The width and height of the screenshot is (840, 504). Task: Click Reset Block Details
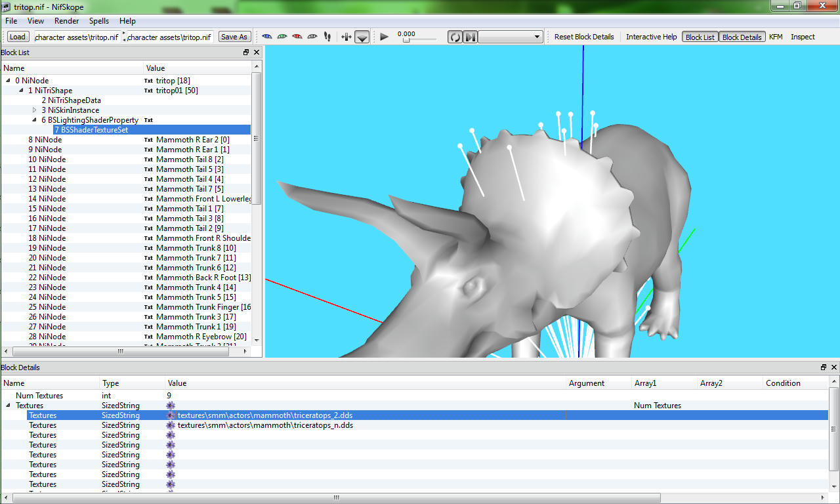[x=584, y=37]
